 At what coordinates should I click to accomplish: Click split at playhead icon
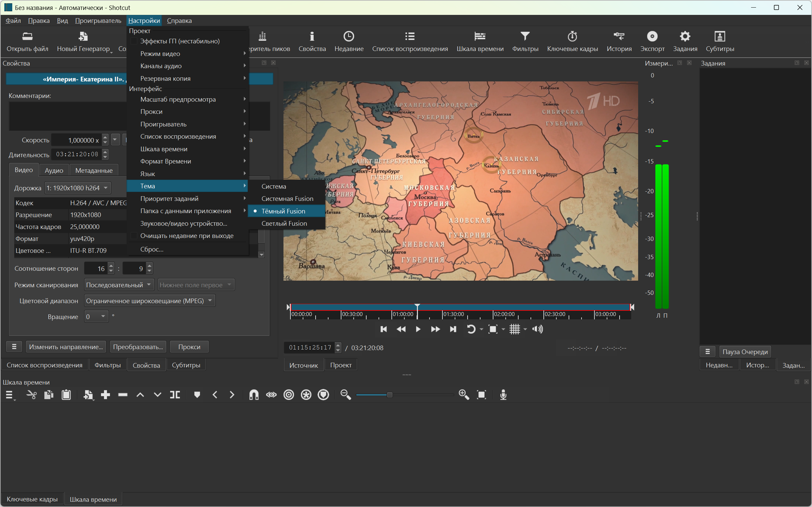click(x=175, y=395)
